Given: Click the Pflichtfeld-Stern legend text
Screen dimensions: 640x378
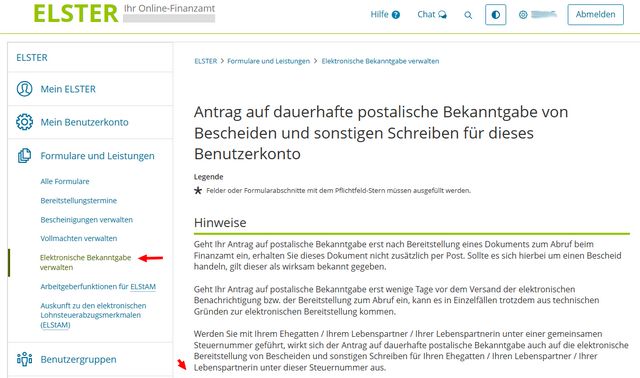Looking at the screenshot, I should [x=338, y=191].
